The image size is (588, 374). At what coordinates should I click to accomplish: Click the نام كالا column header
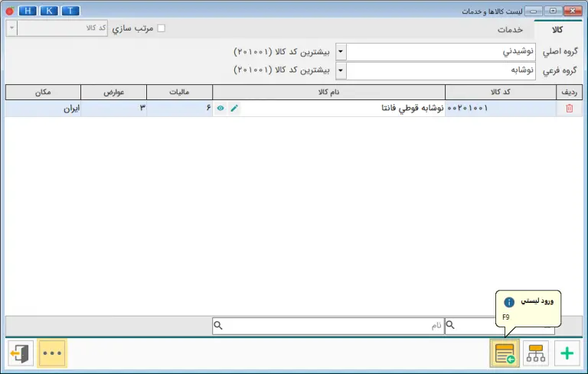[328, 93]
